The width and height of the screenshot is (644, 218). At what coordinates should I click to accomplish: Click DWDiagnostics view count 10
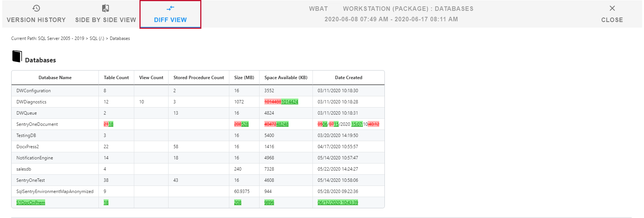pyautogui.click(x=141, y=102)
